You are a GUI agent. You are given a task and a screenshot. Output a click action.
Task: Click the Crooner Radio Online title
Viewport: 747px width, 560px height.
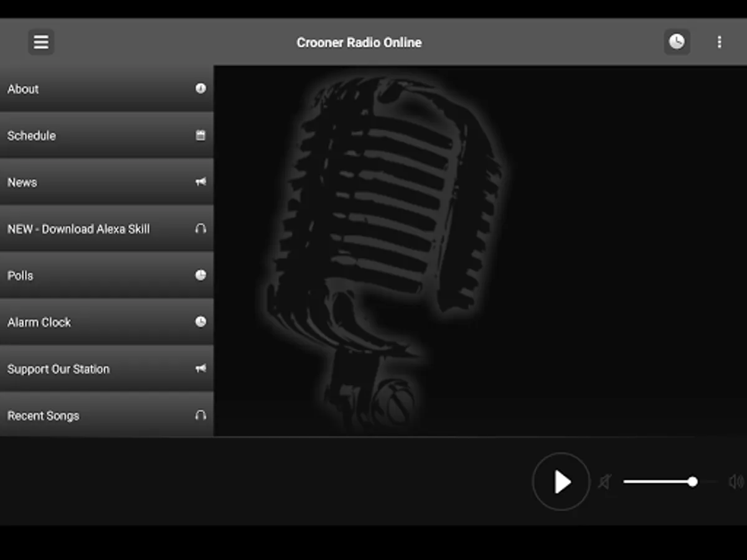pos(359,42)
